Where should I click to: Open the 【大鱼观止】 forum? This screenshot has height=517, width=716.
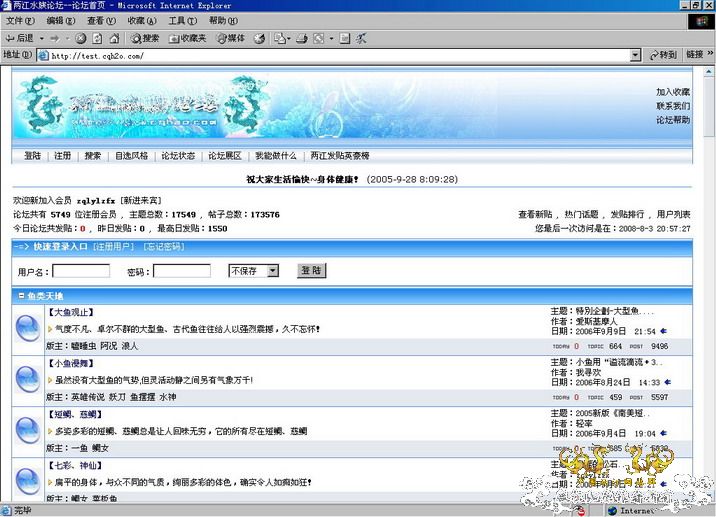point(70,312)
